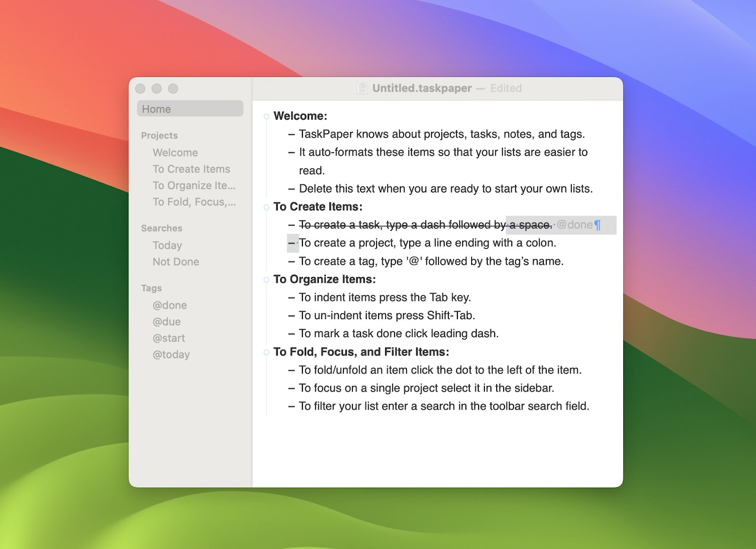
Task: Fold the To Fold, Focus, and Filter Items dot
Action: pos(266,352)
